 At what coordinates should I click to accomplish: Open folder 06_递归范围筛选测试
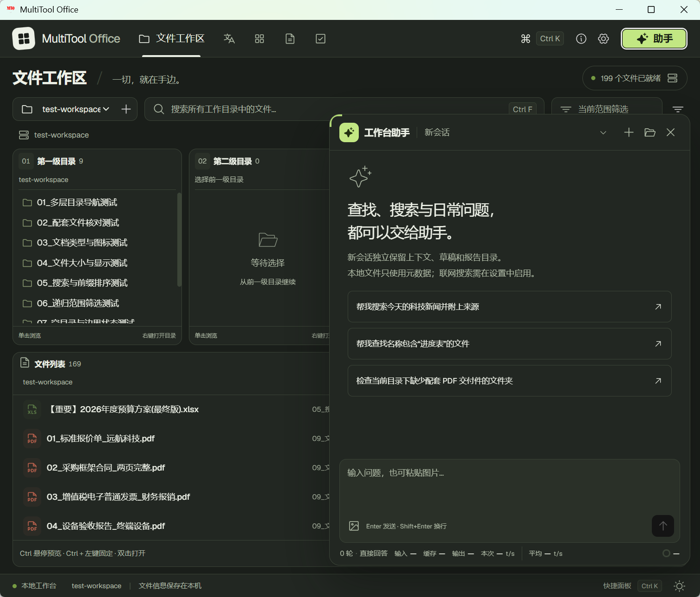point(97,303)
